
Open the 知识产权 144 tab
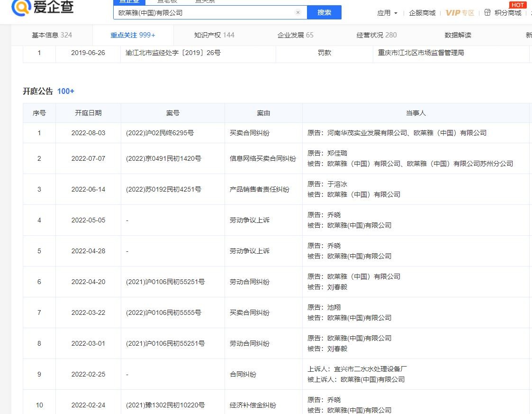(214, 35)
